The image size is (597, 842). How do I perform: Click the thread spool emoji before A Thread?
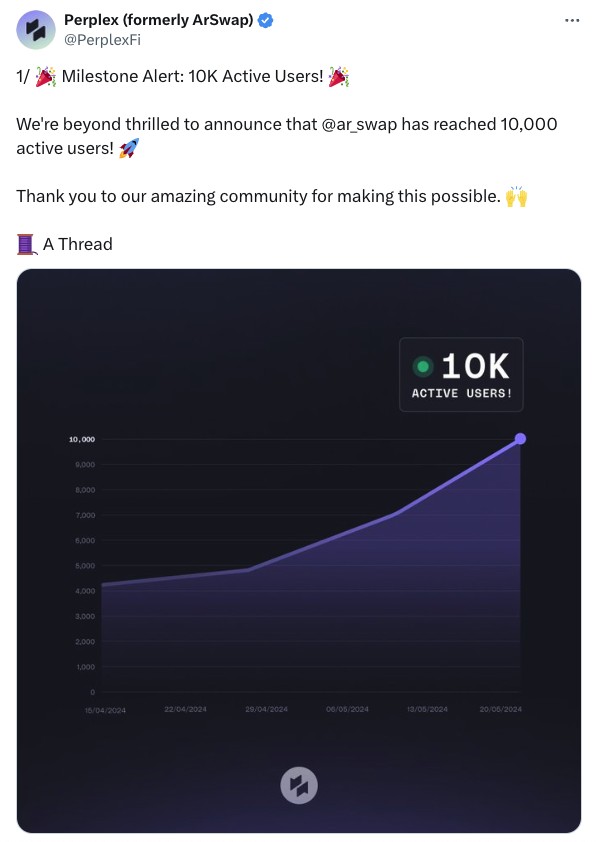[23, 243]
